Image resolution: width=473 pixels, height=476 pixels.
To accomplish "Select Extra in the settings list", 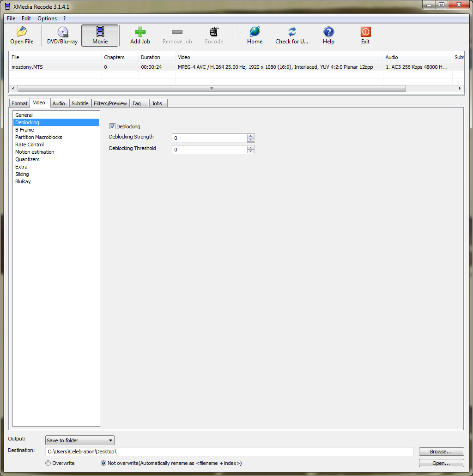I will 56,167.
